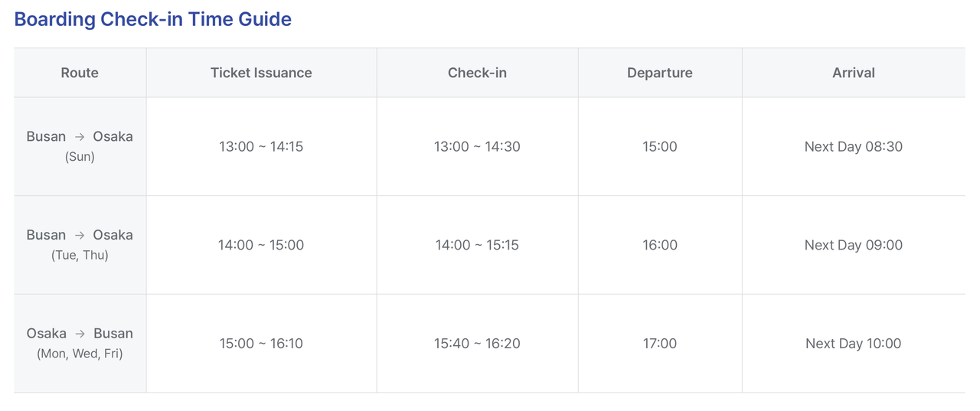
Task: Click ticket issuance time 14:00 ~ 15:00
Action: pos(261,245)
